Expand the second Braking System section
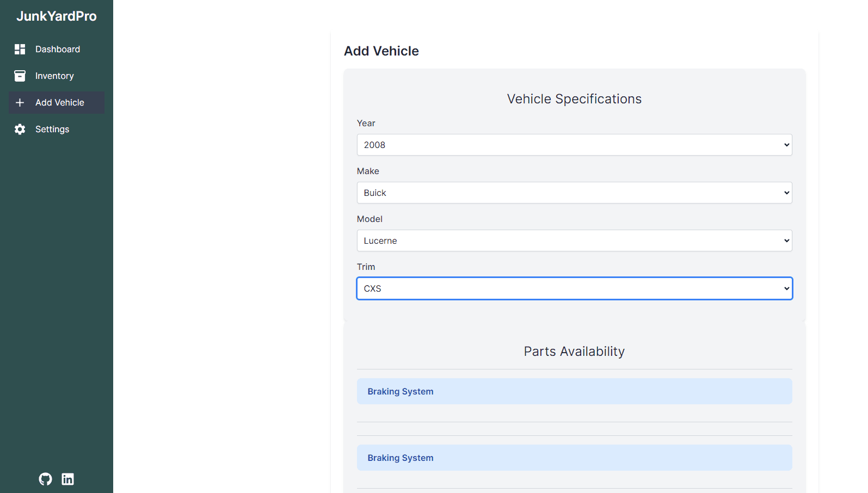 click(574, 458)
